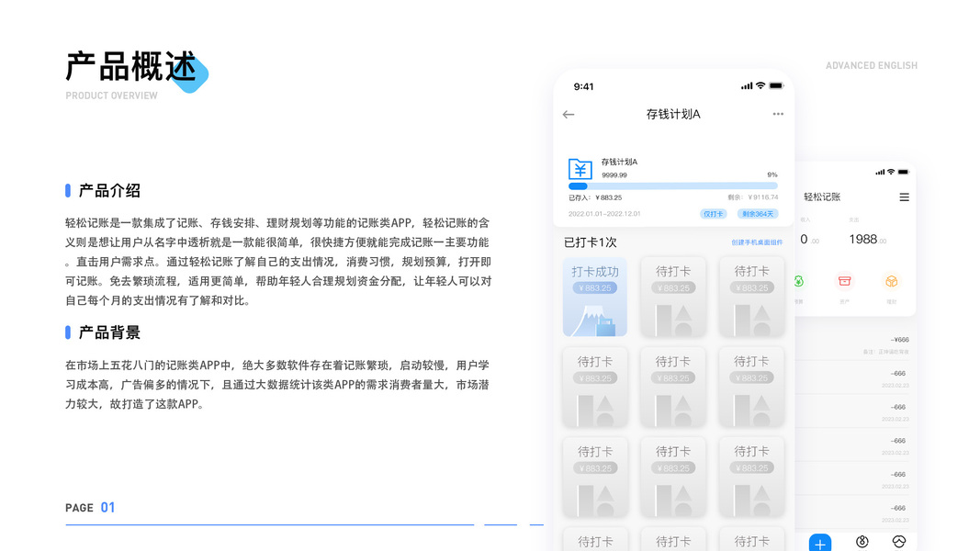The height and width of the screenshot is (551, 980).
Task: Open the three-dot more menu of 存钱计划A
Action: coord(778,114)
